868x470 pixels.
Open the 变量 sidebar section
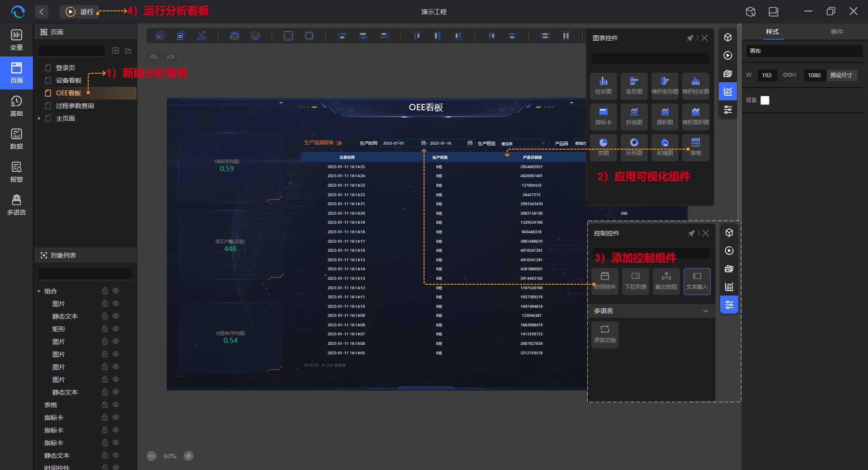click(x=16, y=40)
